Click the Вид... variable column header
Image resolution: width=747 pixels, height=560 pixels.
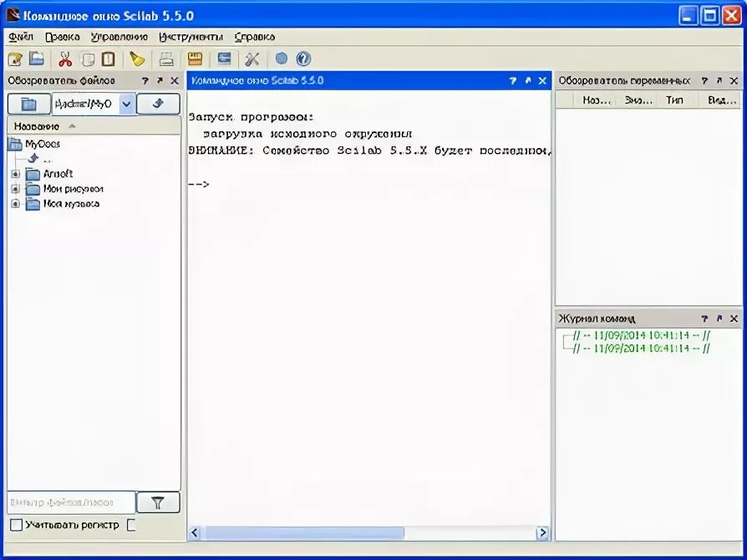pyautogui.click(x=722, y=100)
